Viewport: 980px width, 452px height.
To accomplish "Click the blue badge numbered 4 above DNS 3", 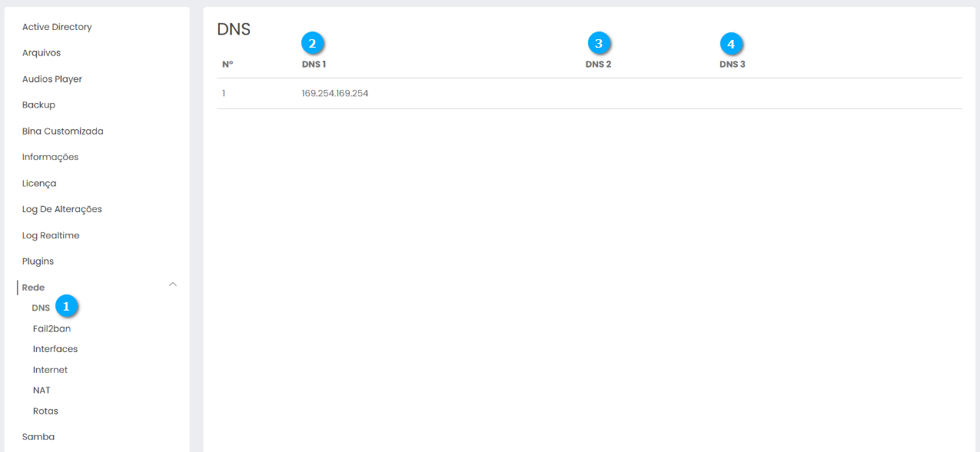I will (732, 44).
